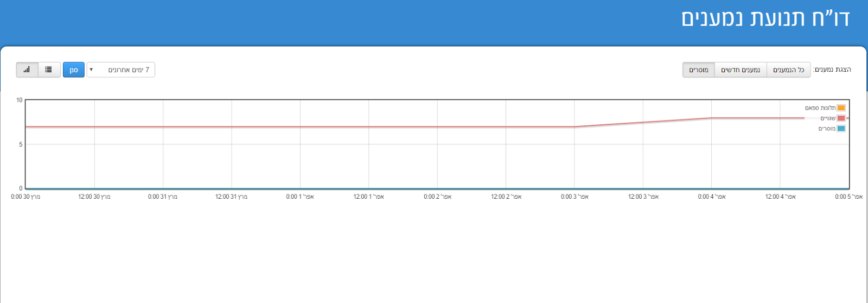Viewport: 868px width, 303px height.
Task: Switch to the list view icon
Action: coord(49,70)
